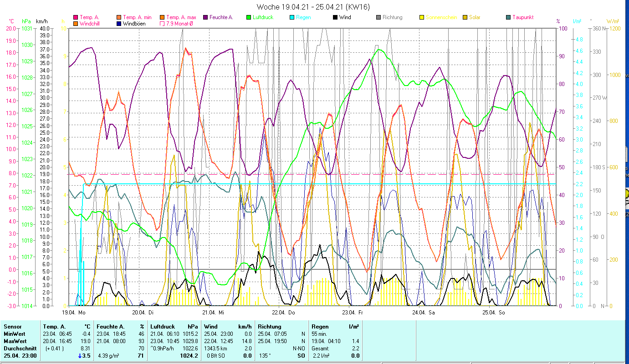
Task: Click the yellow Sonnenschein legend swatch
Action: click(422, 17)
